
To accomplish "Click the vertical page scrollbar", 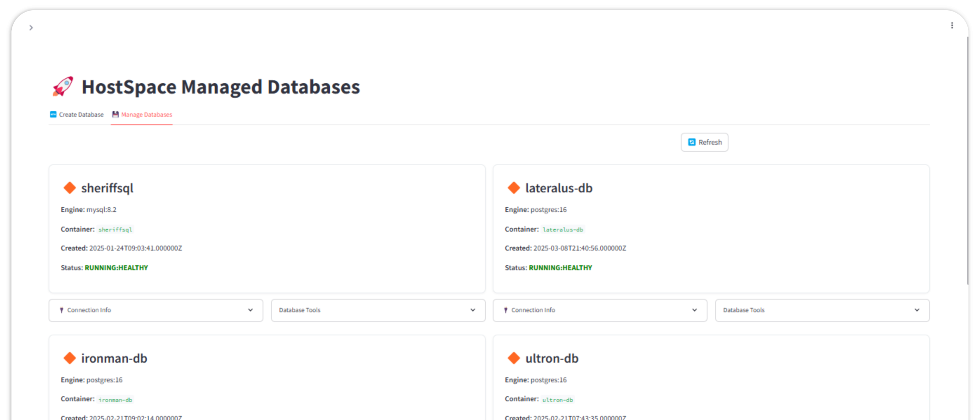I will tap(968, 160).
